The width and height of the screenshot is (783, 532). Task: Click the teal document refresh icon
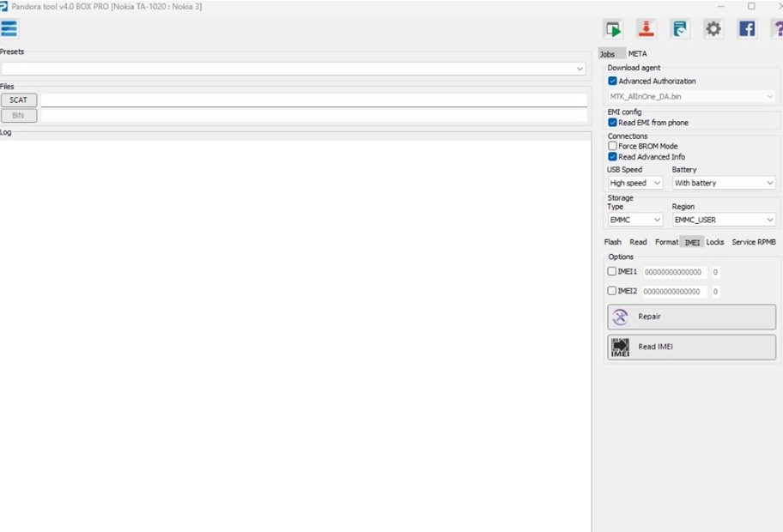click(680, 29)
